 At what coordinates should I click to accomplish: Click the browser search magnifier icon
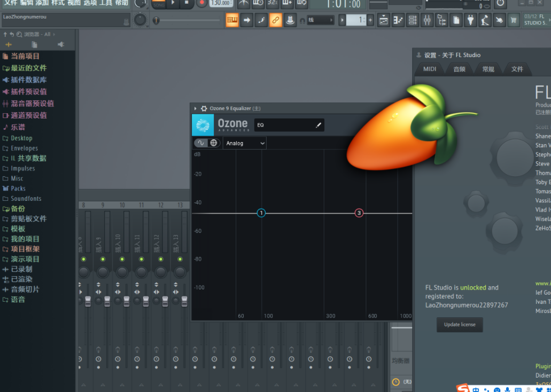19,34
